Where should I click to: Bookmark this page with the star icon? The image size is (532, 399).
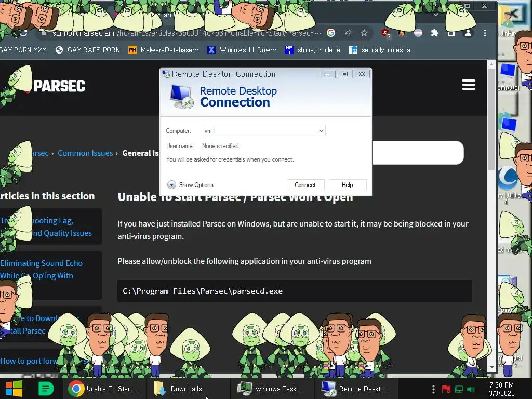click(364, 33)
